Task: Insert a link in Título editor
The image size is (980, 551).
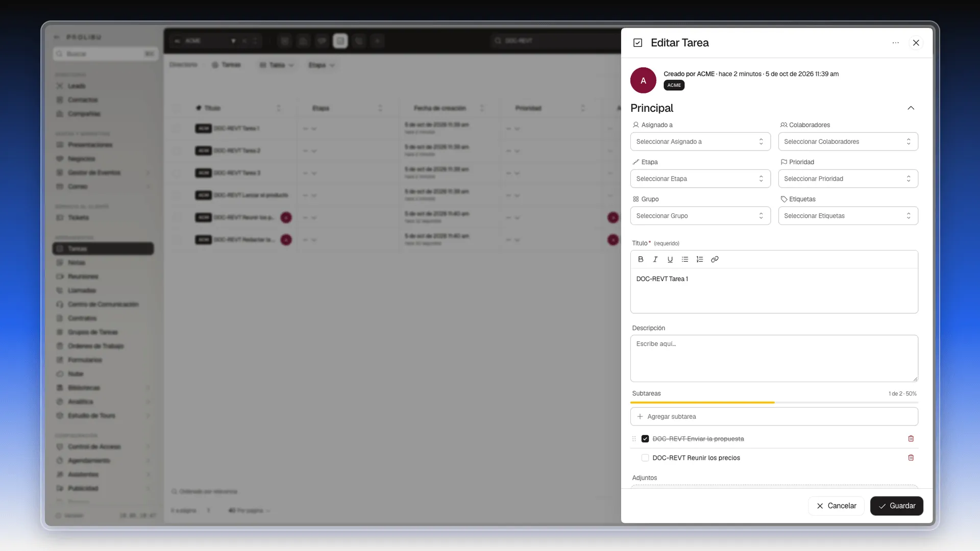Action: point(715,259)
